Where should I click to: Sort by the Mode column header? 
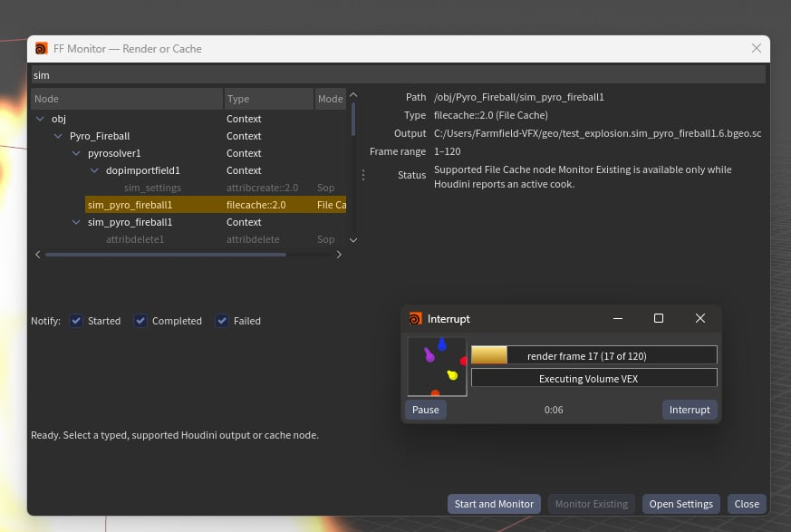[x=331, y=99]
